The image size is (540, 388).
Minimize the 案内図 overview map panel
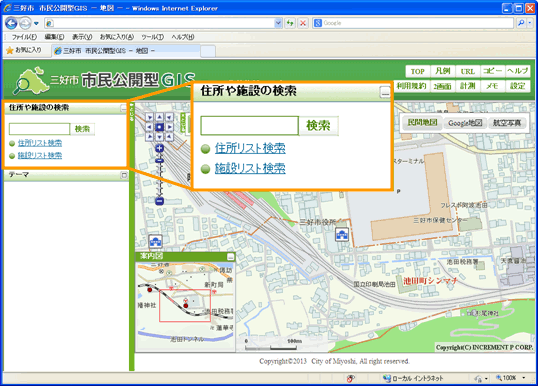pos(231,257)
